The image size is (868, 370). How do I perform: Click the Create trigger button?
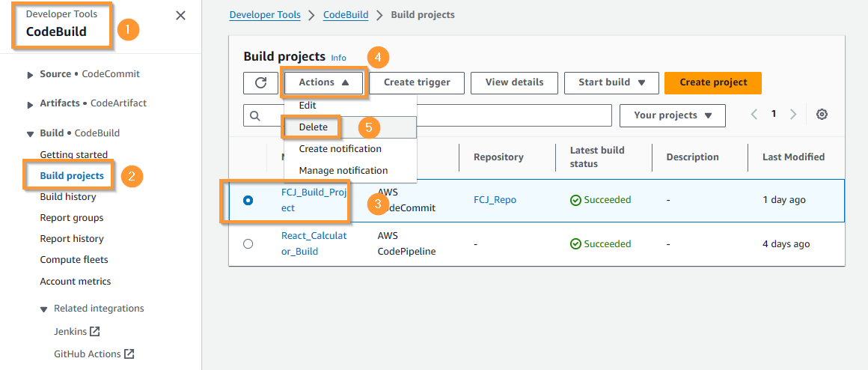(417, 82)
